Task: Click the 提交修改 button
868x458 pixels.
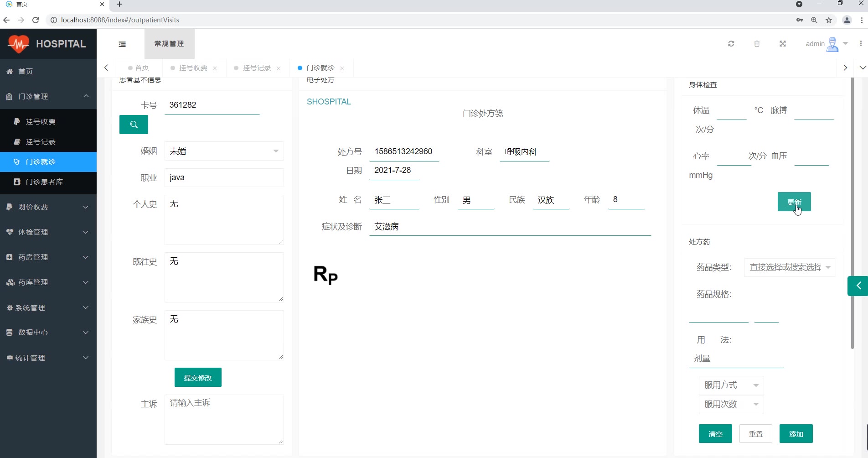Action: (x=198, y=378)
